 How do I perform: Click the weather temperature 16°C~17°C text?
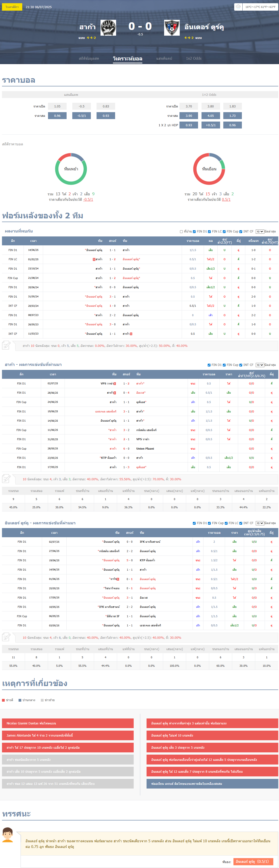click(x=260, y=7)
